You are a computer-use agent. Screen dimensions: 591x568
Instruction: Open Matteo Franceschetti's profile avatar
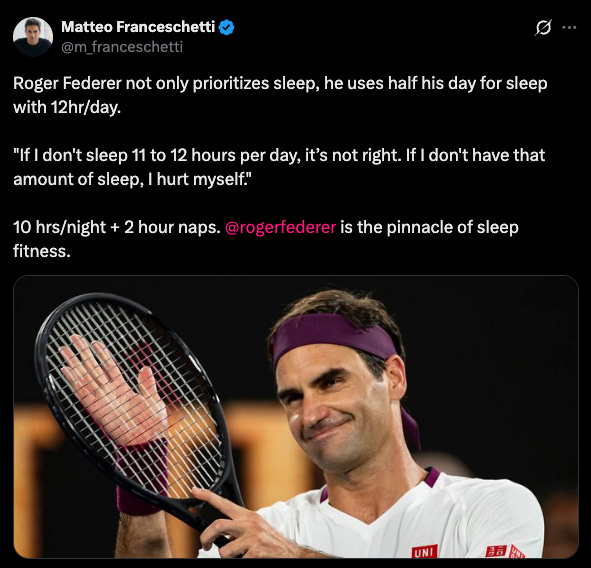pyautogui.click(x=33, y=37)
